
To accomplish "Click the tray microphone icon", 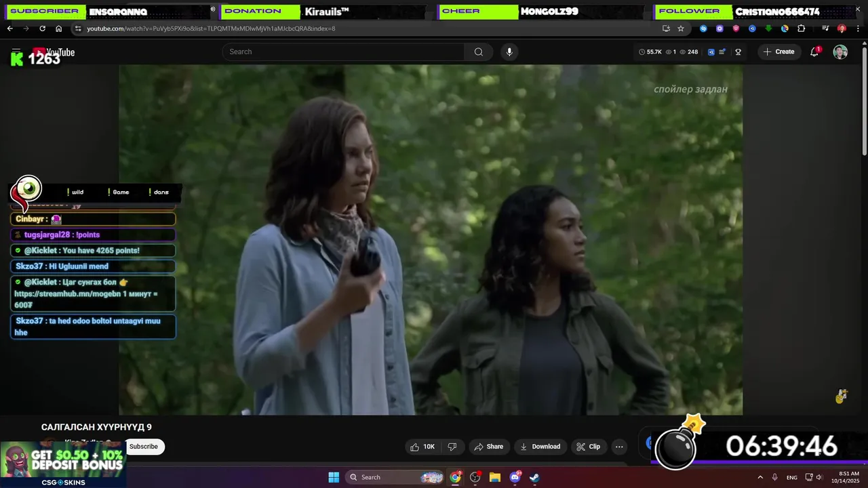I will [775, 477].
